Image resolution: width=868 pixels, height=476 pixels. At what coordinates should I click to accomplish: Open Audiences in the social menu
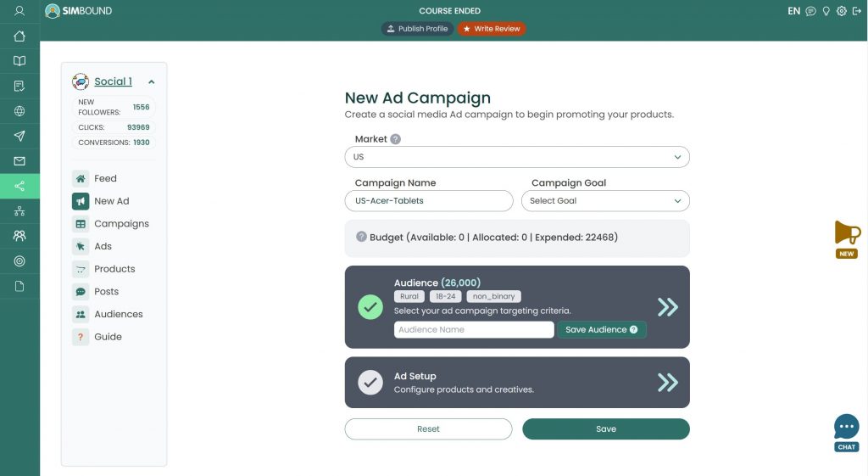118,314
